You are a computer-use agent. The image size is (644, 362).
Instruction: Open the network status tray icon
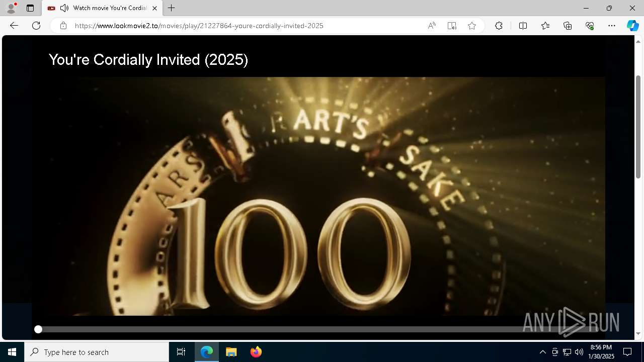point(567,352)
